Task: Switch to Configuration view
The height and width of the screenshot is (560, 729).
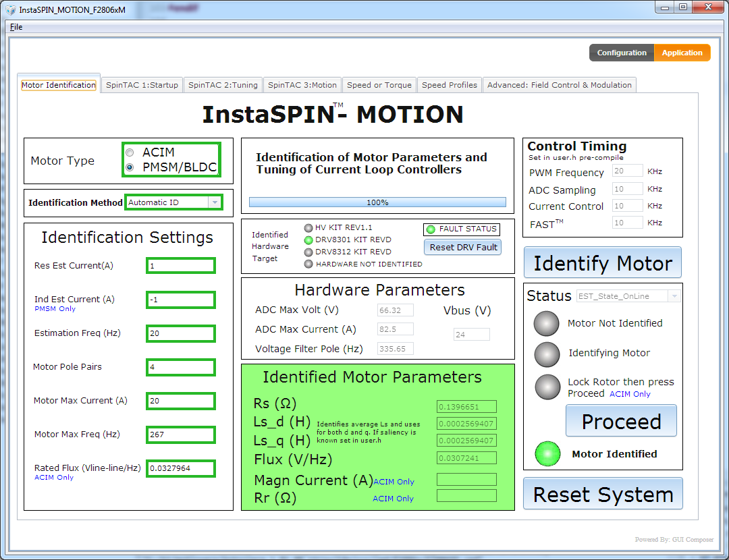Action: pyautogui.click(x=622, y=53)
